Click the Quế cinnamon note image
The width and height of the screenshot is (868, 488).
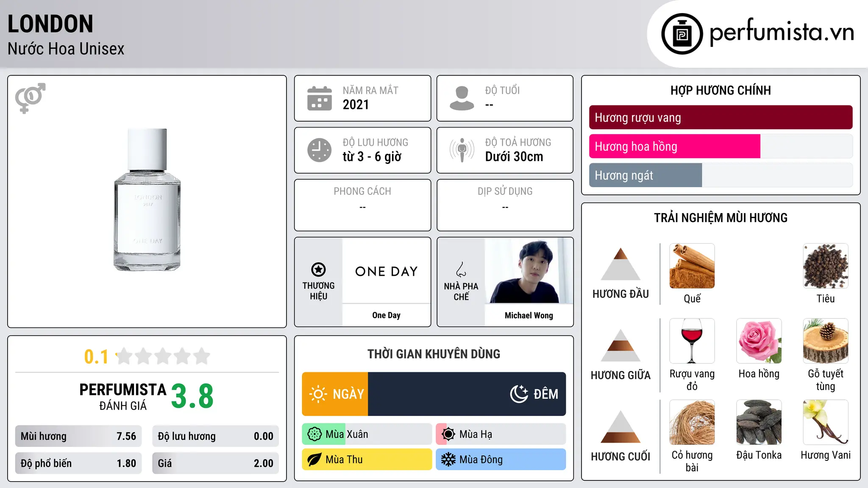coord(692,266)
